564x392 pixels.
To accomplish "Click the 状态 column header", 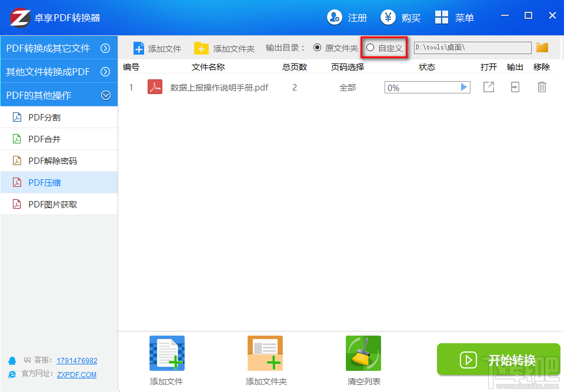I will click(x=427, y=67).
